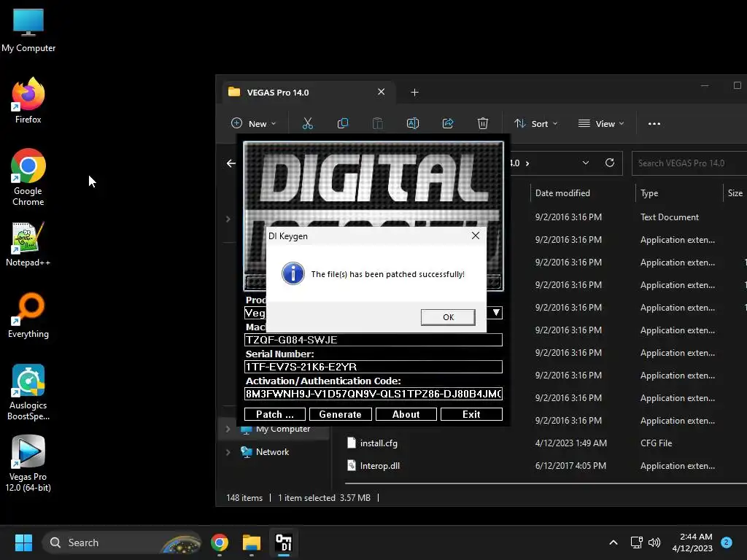Open the Firefox desktop shortcut

coord(28,101)
